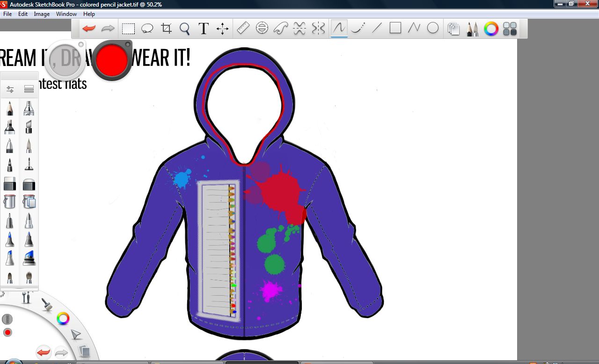
Task: Select the Flood Fill bucket
Action: [10, 202]
